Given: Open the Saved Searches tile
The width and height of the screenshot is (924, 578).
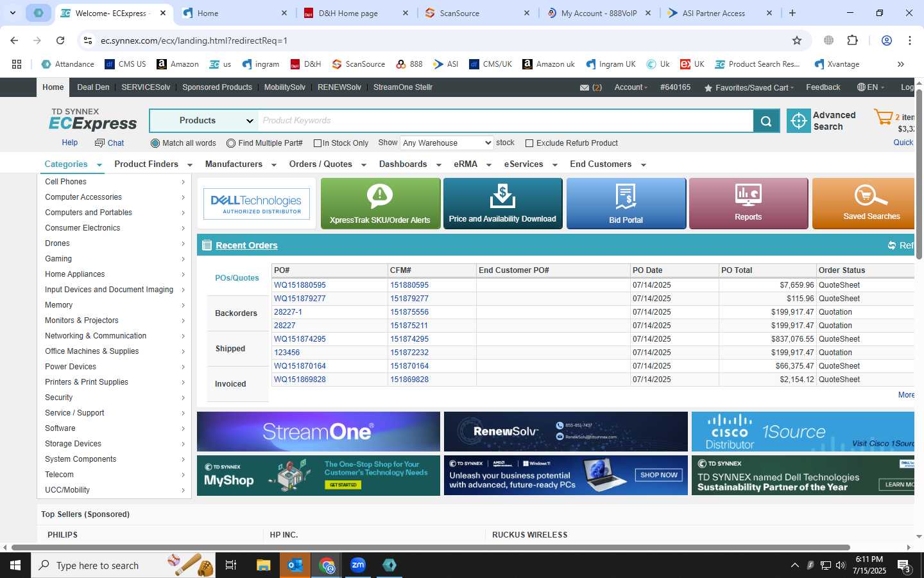Looking at the screenshot, I should [x=864, y=204].
